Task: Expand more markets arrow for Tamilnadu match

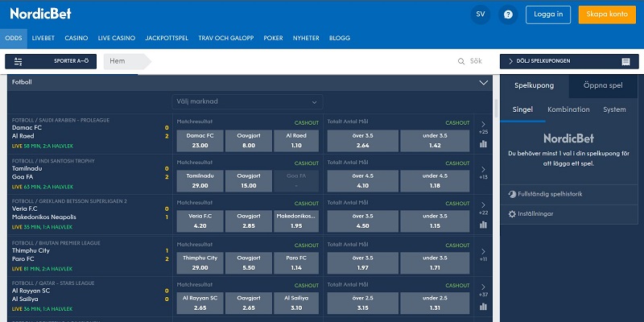Action: coord(483,170)
